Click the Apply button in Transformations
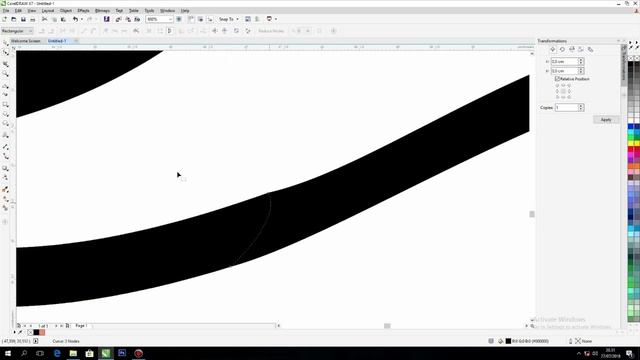The width and height of the screenshot is (640, 360). coord(606,120)
